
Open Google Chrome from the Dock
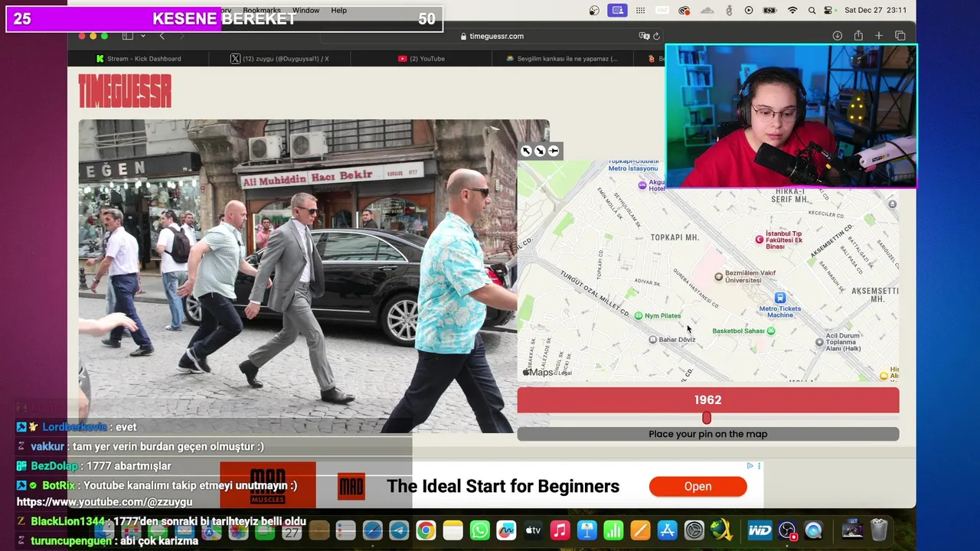[x=426, y=530]
